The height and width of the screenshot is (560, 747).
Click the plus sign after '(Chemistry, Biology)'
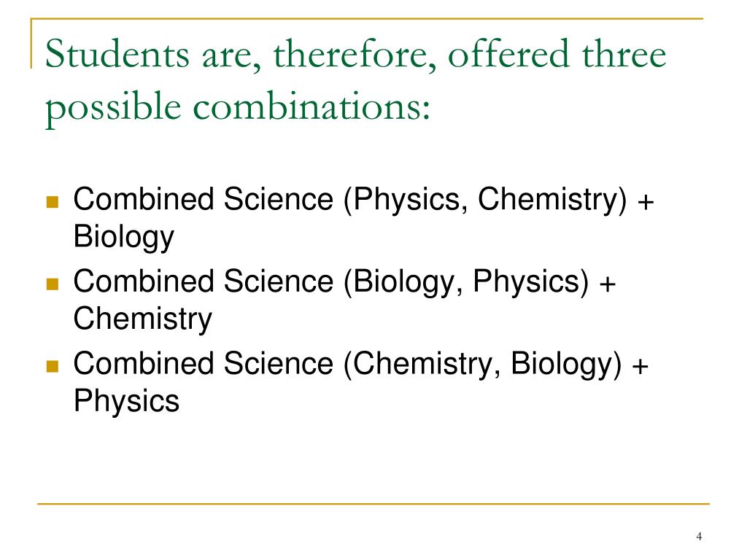(640, 367)
